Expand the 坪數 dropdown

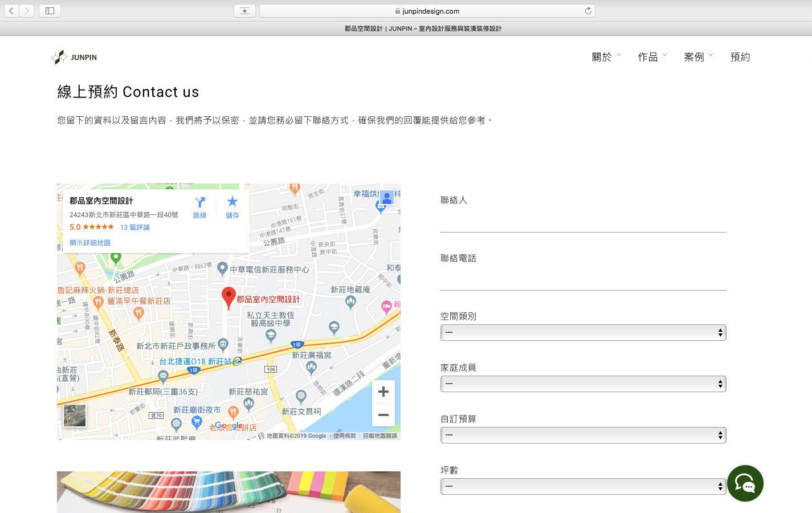pos(583,487)
